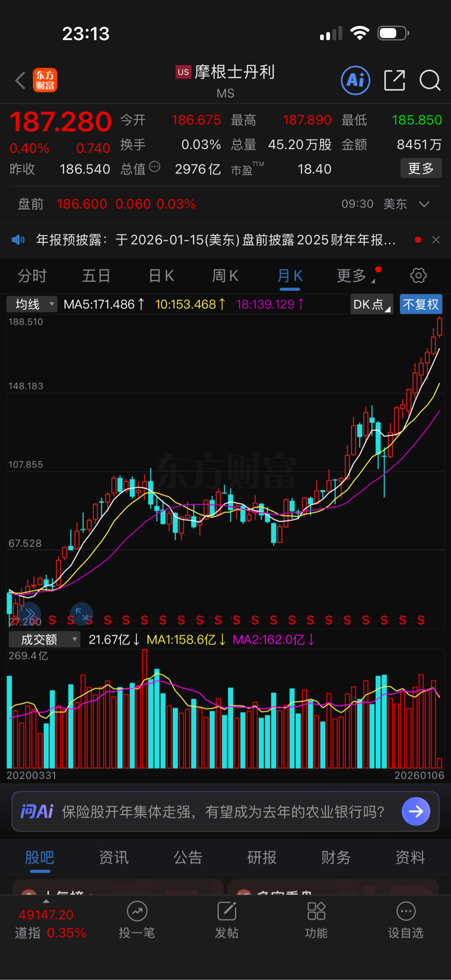Screen dimensions: 451x980
Task: Expand the 盘前 pre-market chevron
Action: pos(424,204)
